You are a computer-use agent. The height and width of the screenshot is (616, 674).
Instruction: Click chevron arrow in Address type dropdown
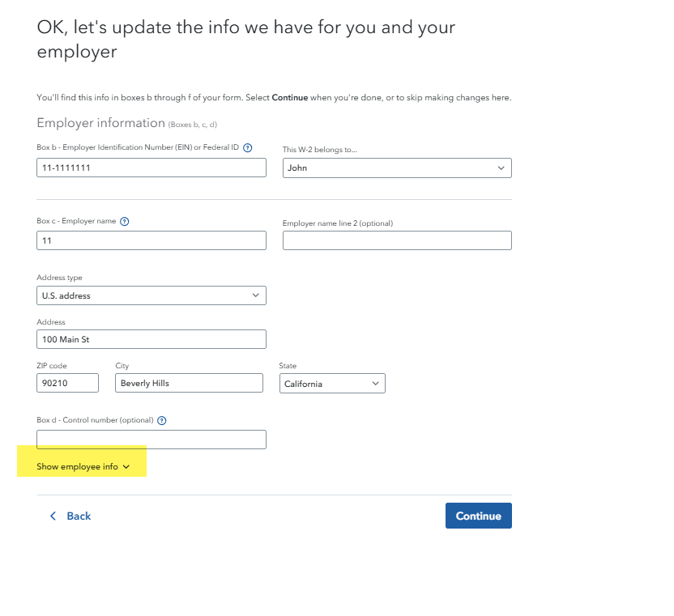click(x=256, y=295)
